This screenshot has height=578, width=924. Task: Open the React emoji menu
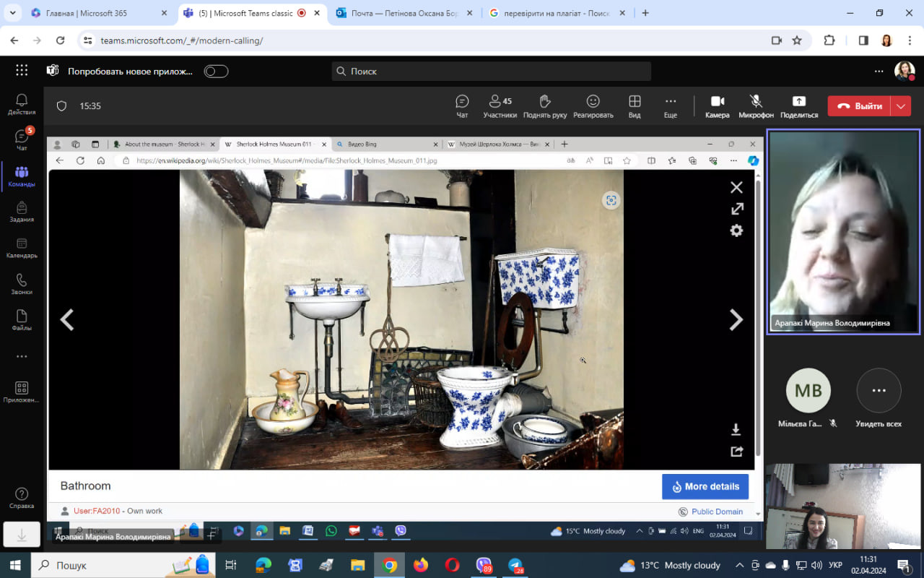(593, 105)
